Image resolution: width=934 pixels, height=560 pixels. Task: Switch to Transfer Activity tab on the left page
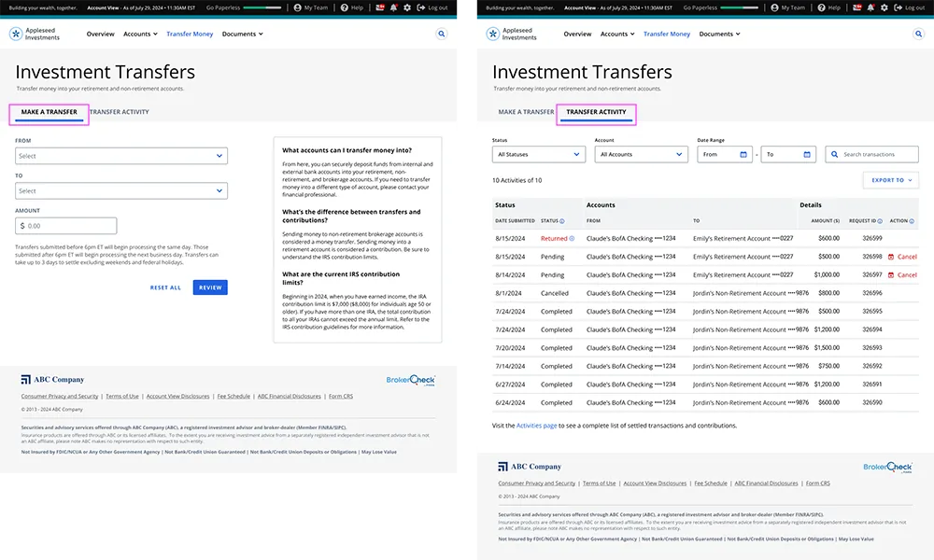click(120, 112)
